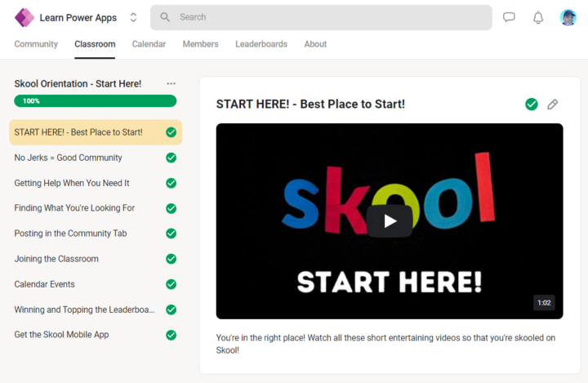This screenshot has width=588, height=383.
Task: Switch to the Calendar tab
Action: pyautogui.click(x=149, y=44)
